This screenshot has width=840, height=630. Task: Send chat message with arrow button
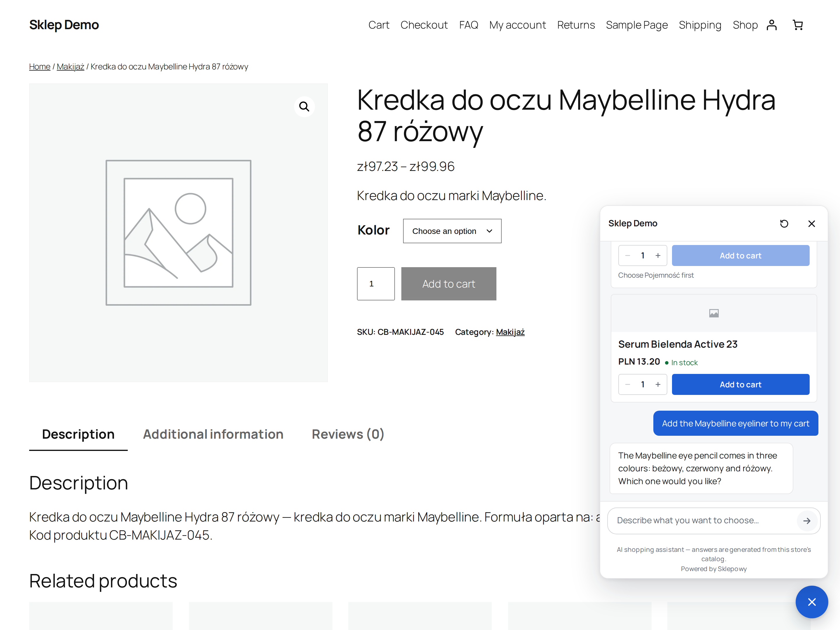pos(807,521)
